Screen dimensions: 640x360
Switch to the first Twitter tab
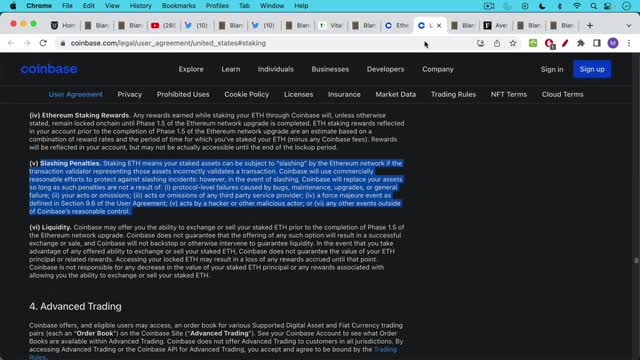click(197, 25)
